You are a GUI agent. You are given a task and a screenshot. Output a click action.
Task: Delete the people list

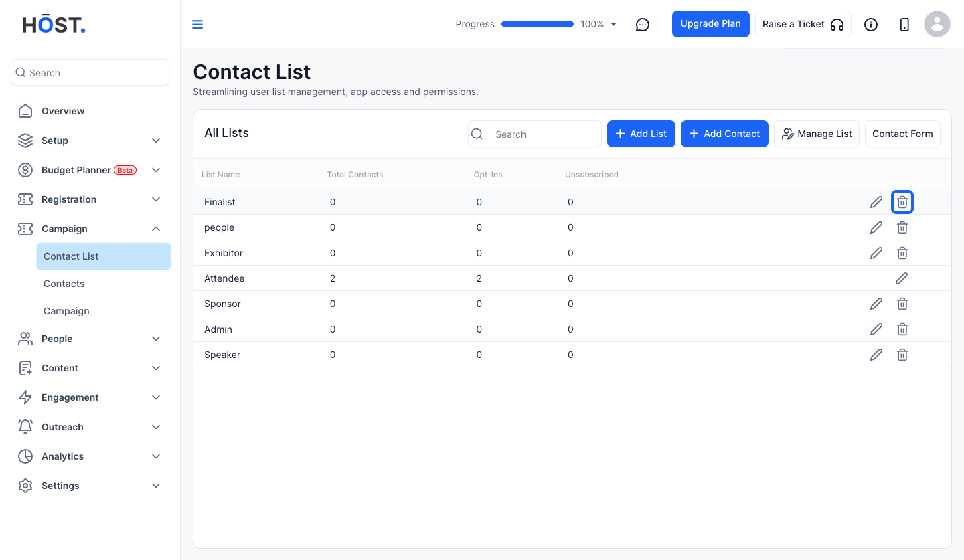(902, 227)
